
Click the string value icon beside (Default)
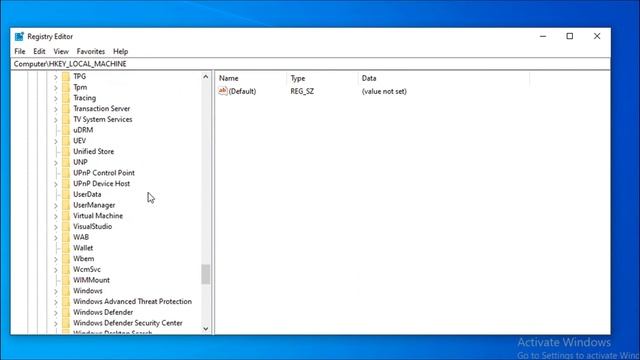tap(223, 91)
